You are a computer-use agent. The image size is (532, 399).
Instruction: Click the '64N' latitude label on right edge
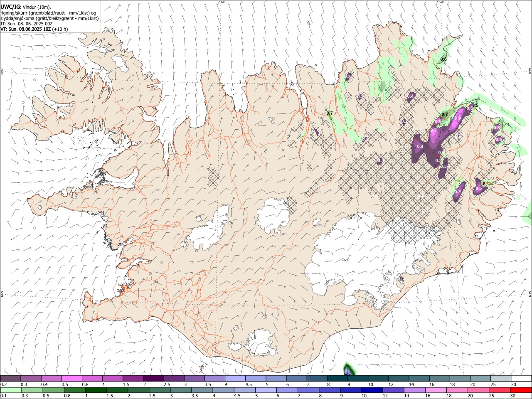tap(530, 293)
